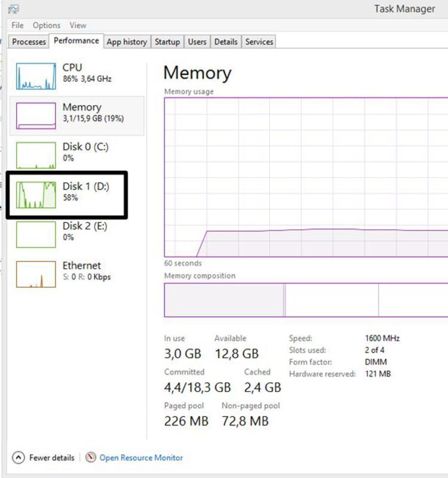
Task: Open the File menu
Action: pyautogui.click(x=17, y=25)
